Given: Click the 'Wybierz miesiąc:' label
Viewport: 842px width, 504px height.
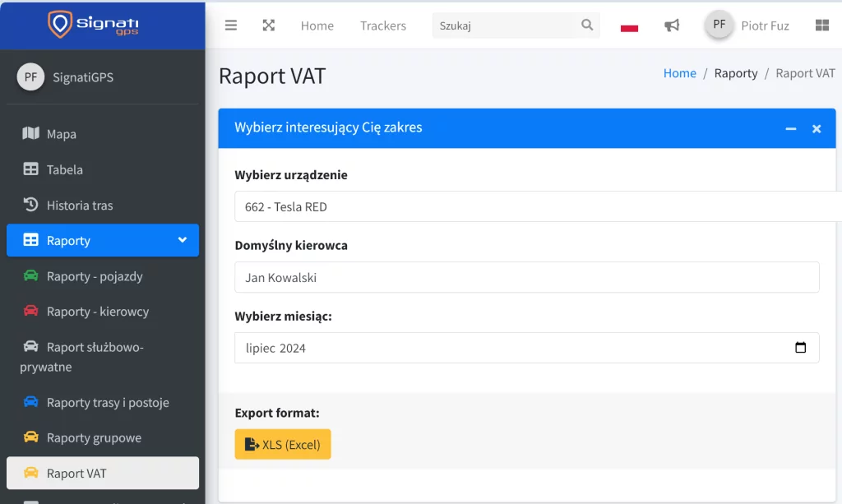Looking at the screenshot, I should point(283,317).
